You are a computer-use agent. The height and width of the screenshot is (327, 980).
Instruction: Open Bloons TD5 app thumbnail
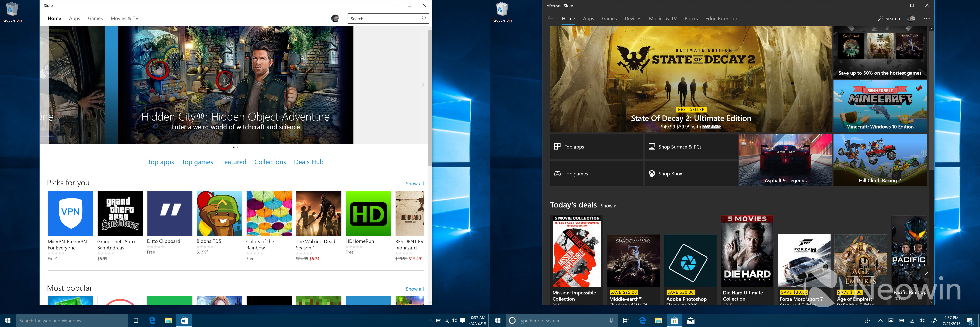(219, 213)
